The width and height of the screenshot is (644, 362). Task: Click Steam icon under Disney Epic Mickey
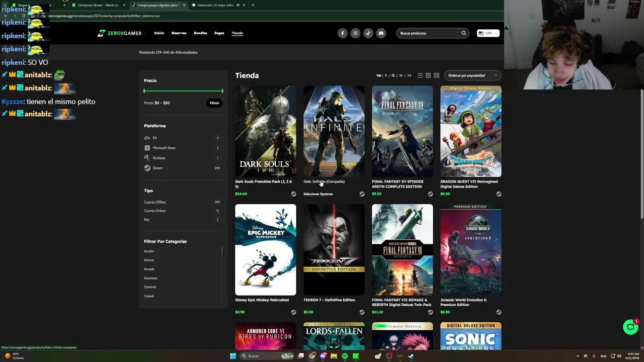[x=293, y=312]
